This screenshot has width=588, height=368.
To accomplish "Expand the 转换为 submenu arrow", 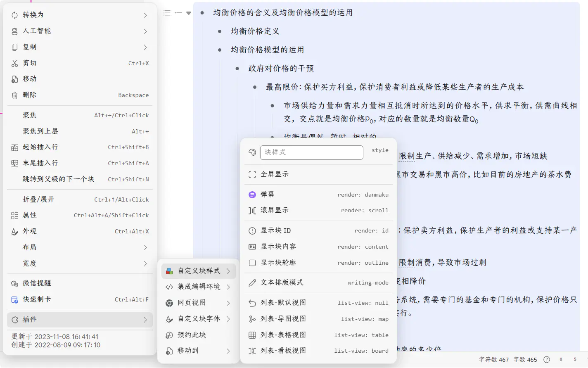I will pos(145,15).
